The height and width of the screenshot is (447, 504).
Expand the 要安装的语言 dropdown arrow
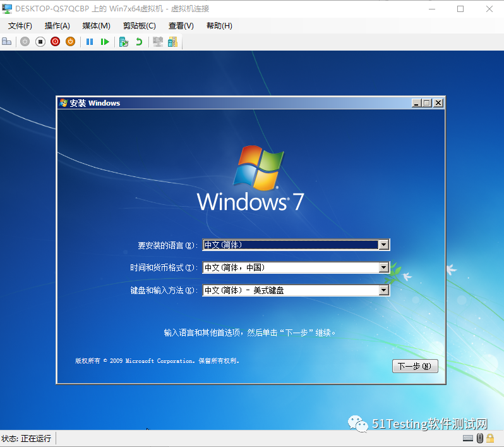coord(383,245)
